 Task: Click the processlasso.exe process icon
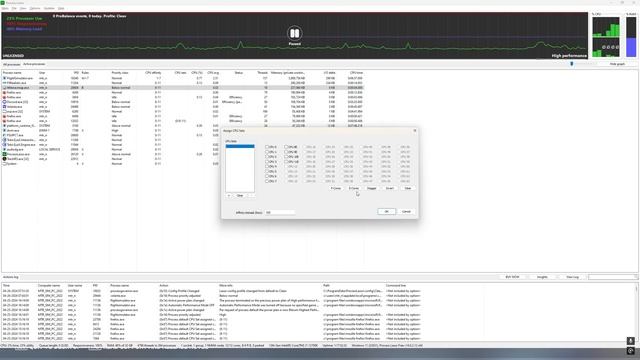click(x=4, y=154)
